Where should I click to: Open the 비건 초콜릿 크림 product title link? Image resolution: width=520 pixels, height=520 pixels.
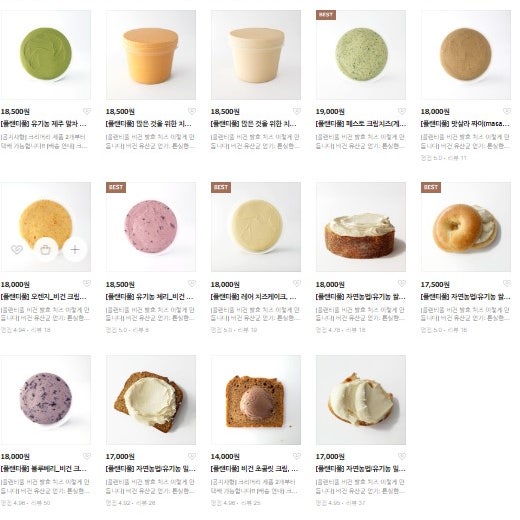coord(255,469)
